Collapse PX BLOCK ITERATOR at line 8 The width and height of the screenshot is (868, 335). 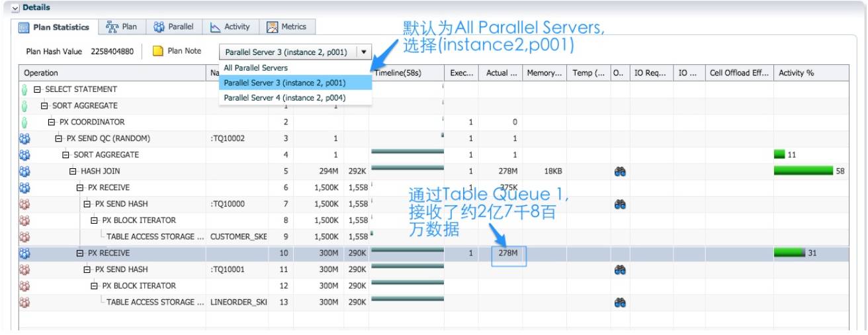tap(95, 220)
